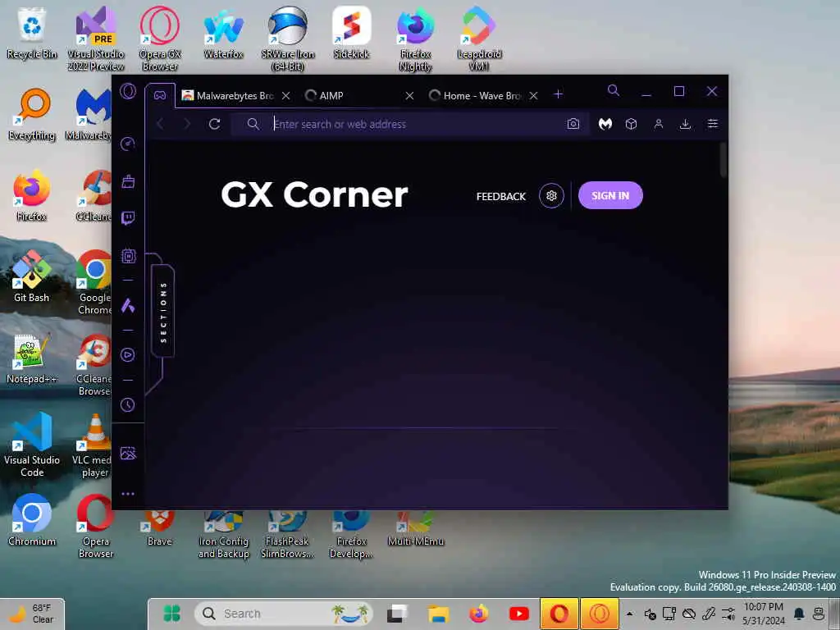Click the FEEDBACK link

pyautogui.click(x=501, y=197)
